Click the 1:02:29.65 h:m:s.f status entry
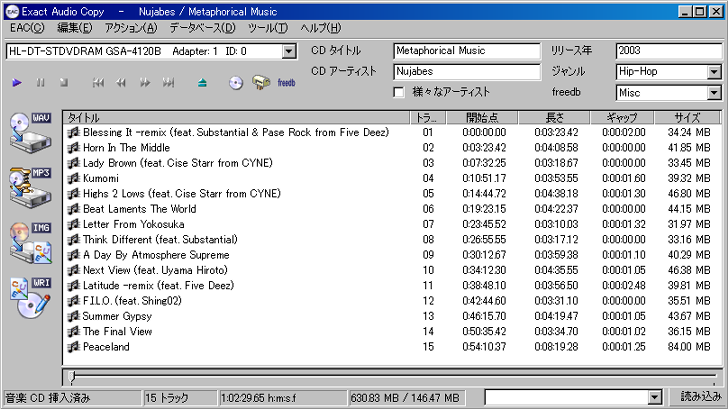The width and height of the screenshot is (728, 409). click(283, 398)
